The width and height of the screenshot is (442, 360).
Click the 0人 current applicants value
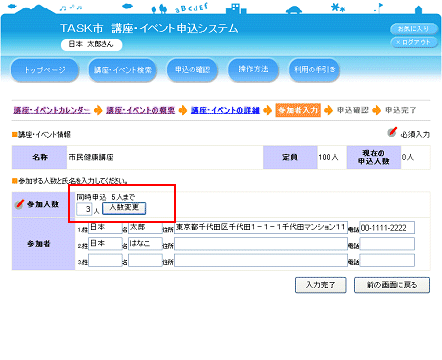[x=408, y=157]
